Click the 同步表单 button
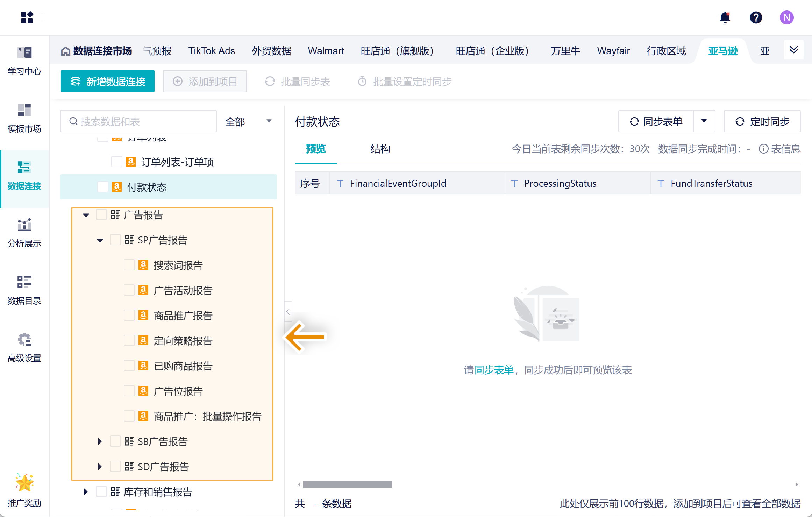The width and height of the screenshot is (812, 517). [x=656, y=121]
